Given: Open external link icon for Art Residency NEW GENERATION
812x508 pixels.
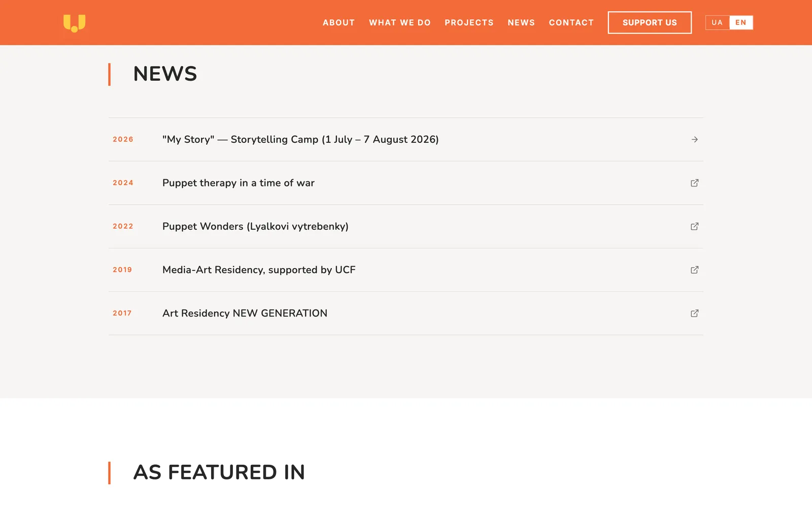Looking at the screenshot, I should click(x=694, y=313).
